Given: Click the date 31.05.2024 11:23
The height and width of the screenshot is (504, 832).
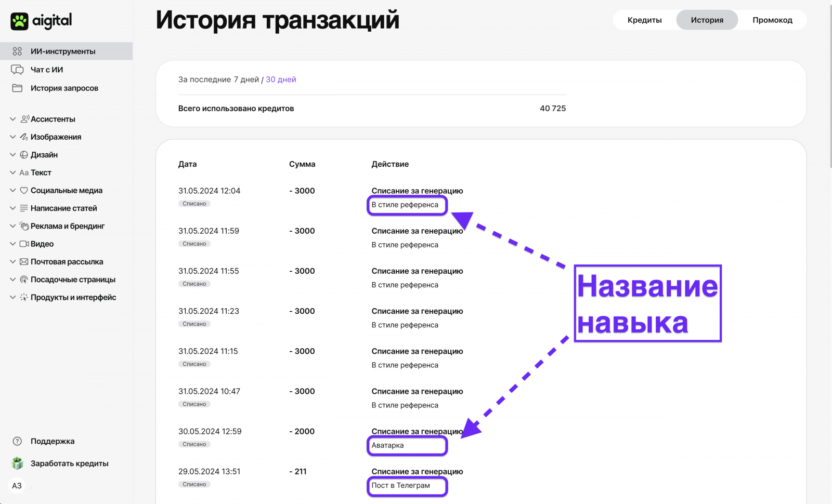Looking at the screenshot, I should pyautogui.click(x=209, y=311).
